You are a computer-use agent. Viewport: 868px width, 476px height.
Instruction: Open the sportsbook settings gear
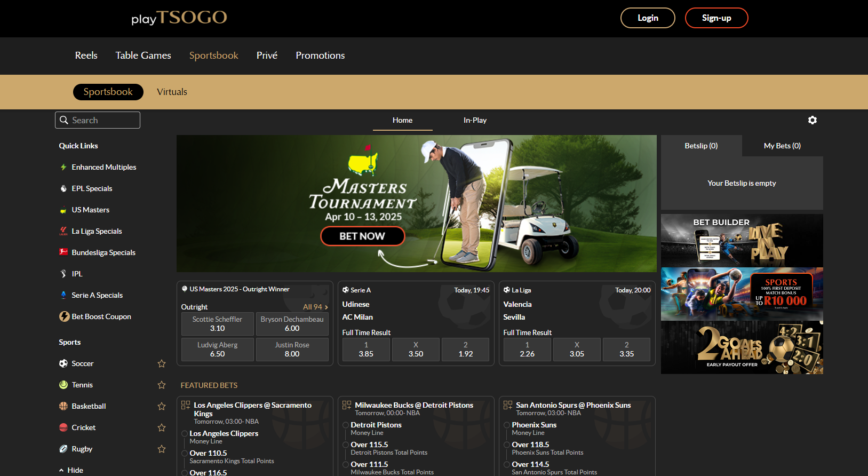point(812,120)
